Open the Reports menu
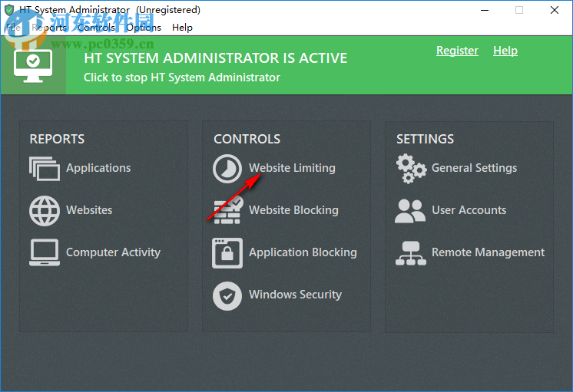Viewport: 573px width, 392px height. coord(49,28)
